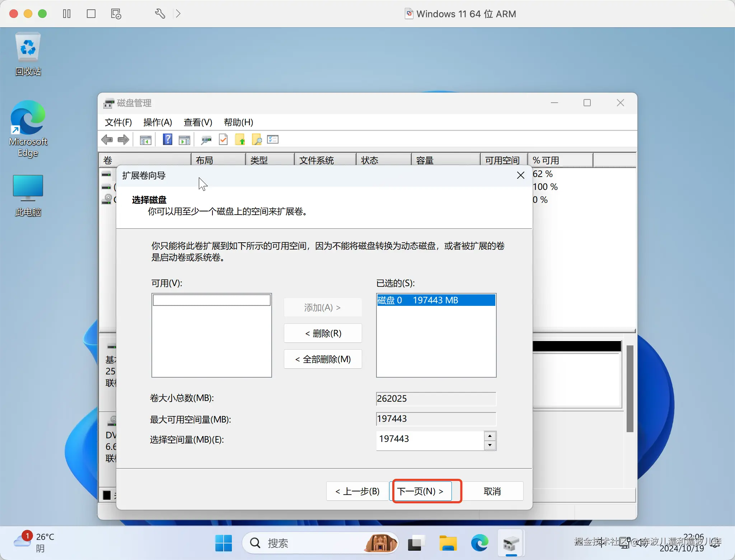Click the checklist settings toolbar icon
This screenshot has width=735, height=560.
click(273, 140)
